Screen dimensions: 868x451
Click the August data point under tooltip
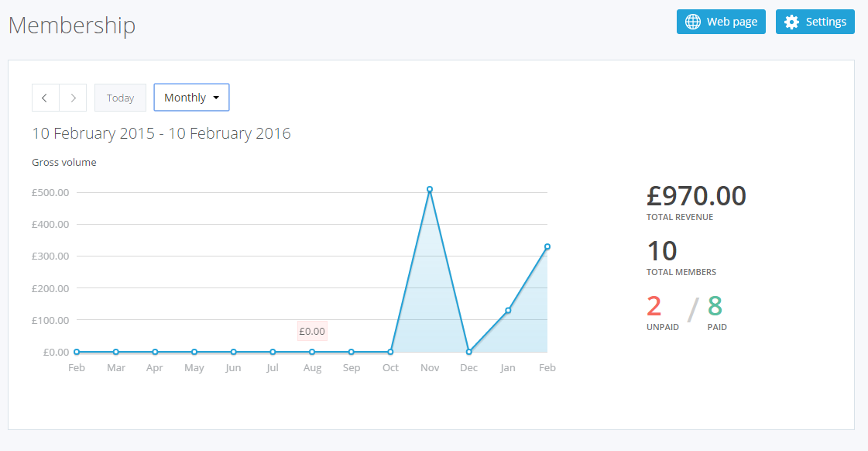312,352
